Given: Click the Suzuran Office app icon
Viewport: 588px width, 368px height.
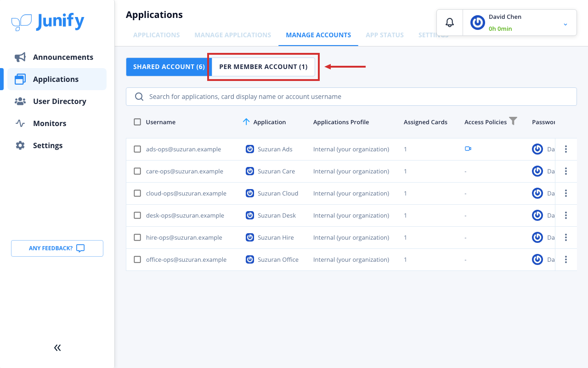Looking at the screenshot, I should pos(250,259).
